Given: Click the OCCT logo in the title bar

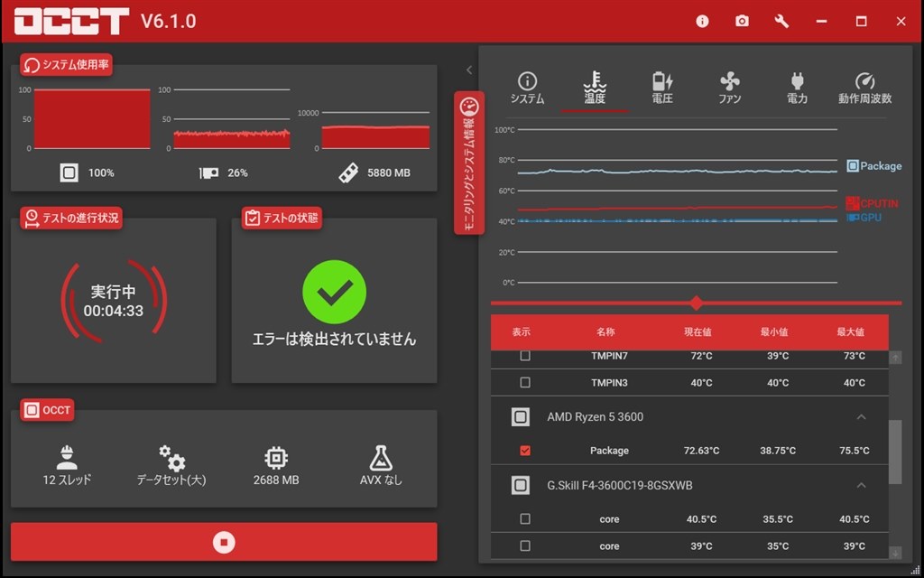Looking at the screenshot, I should pos(70,22).
